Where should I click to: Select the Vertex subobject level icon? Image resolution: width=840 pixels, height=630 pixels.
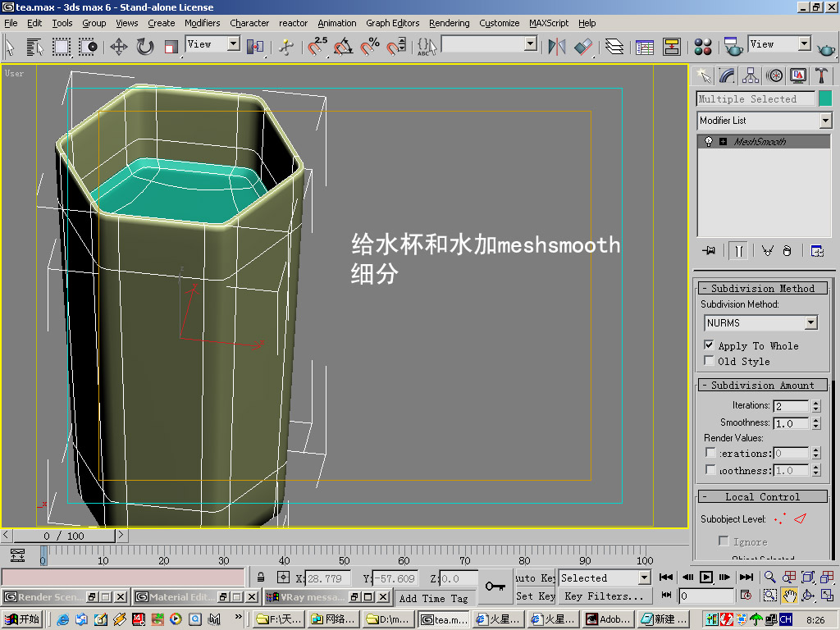click(x=780, y=518)
